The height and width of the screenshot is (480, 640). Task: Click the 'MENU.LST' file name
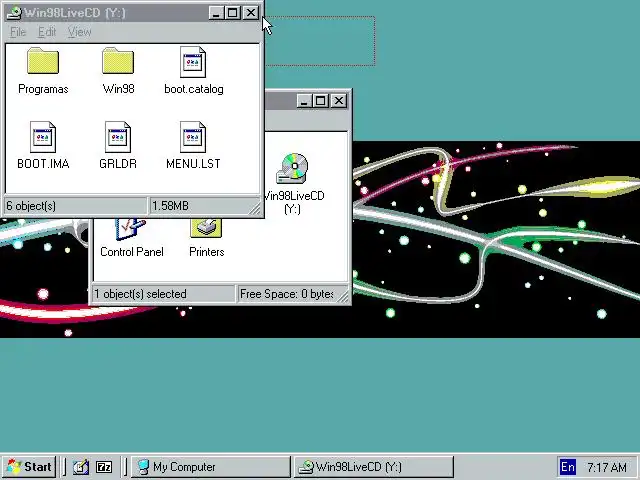coord(193,164)
